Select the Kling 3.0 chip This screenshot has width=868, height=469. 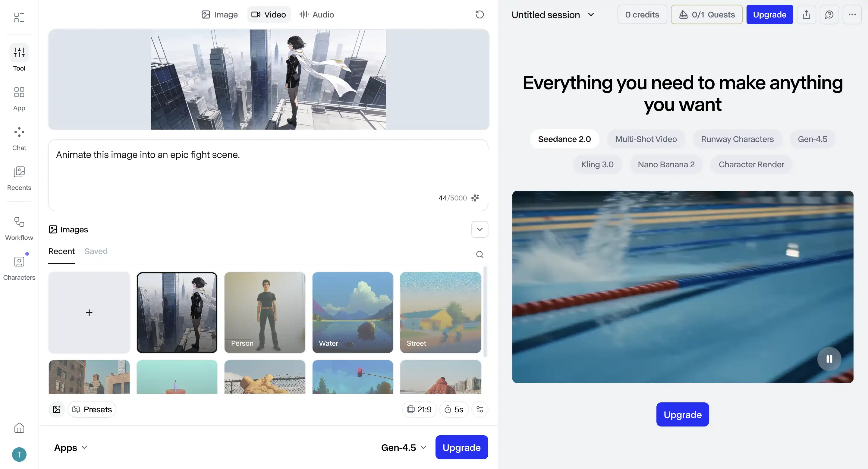pos(597,164)
